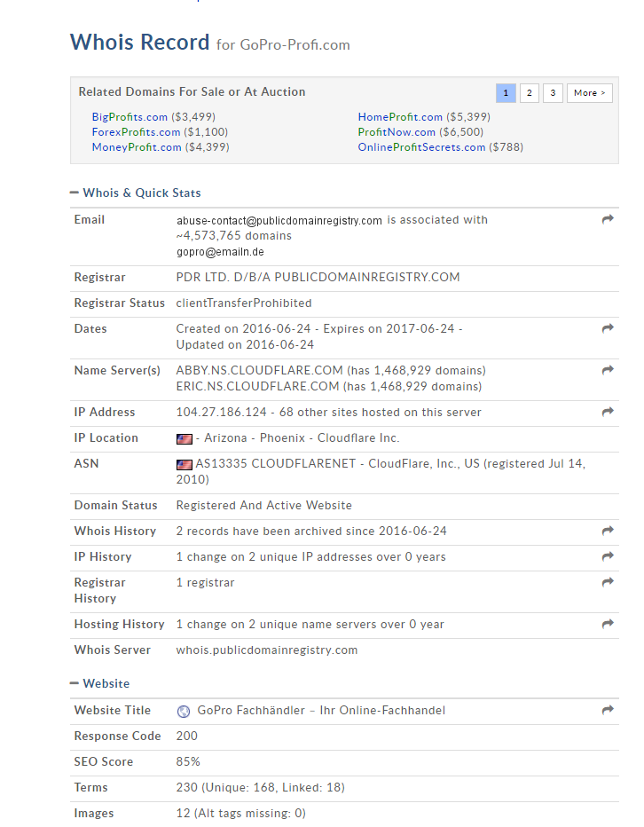Collapse the Whois & Quick Stats section
Viewport: 644px width, 827px height.
pos(136,193)
